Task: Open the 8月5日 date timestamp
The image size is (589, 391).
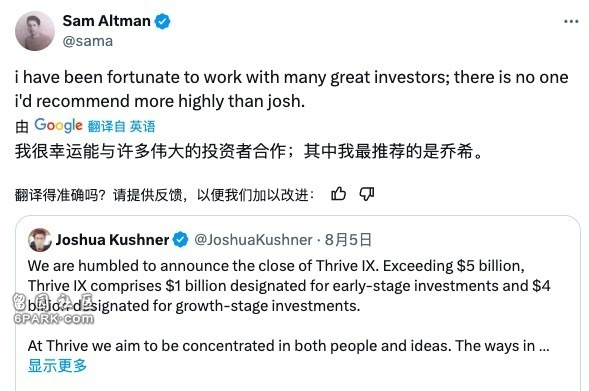Action: (348, 240)
